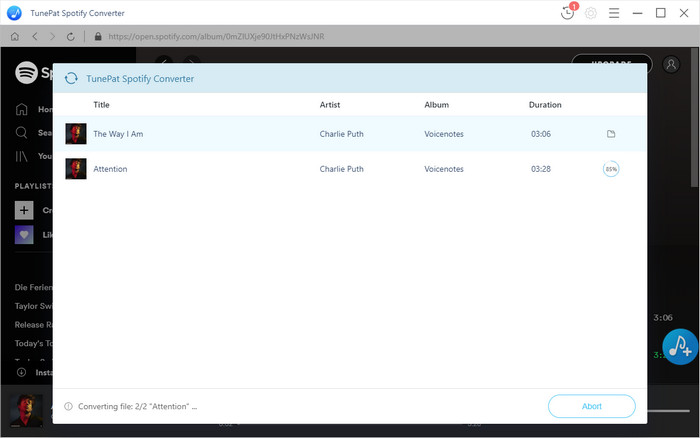Screen dimensions: 700x438
Task: Navigate forward in the browser toolbar
Action: [x=52, y=37]
